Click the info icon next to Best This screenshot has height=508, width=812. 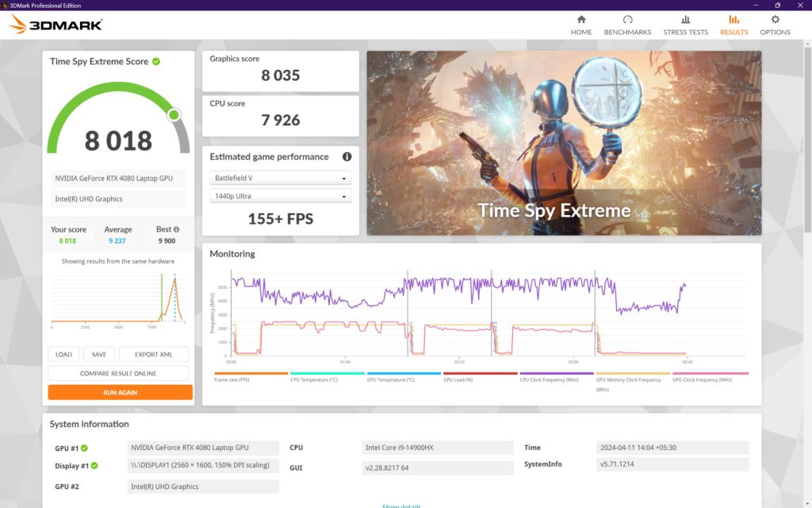(x=176, y=229)
